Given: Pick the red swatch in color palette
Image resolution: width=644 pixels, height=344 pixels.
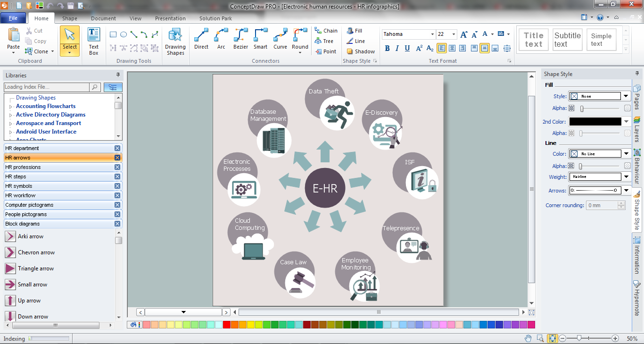Looking at the screenshot, I should [x=227, y=325].
